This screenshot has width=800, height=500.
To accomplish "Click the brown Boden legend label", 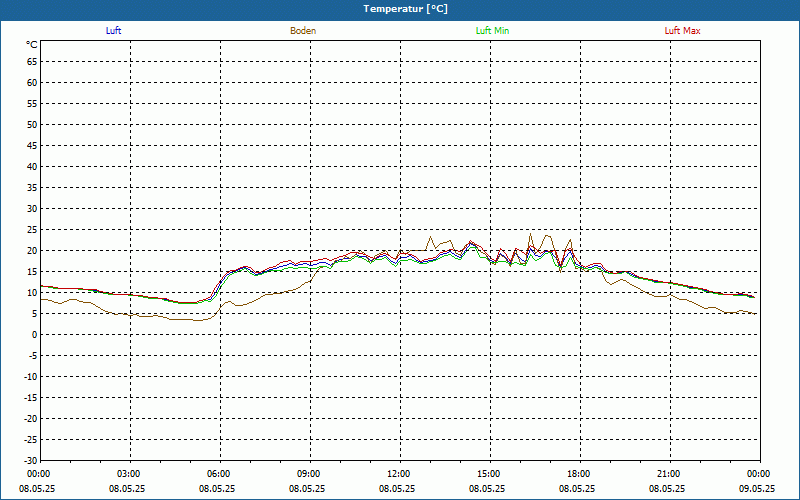I will tap(303, 31).
